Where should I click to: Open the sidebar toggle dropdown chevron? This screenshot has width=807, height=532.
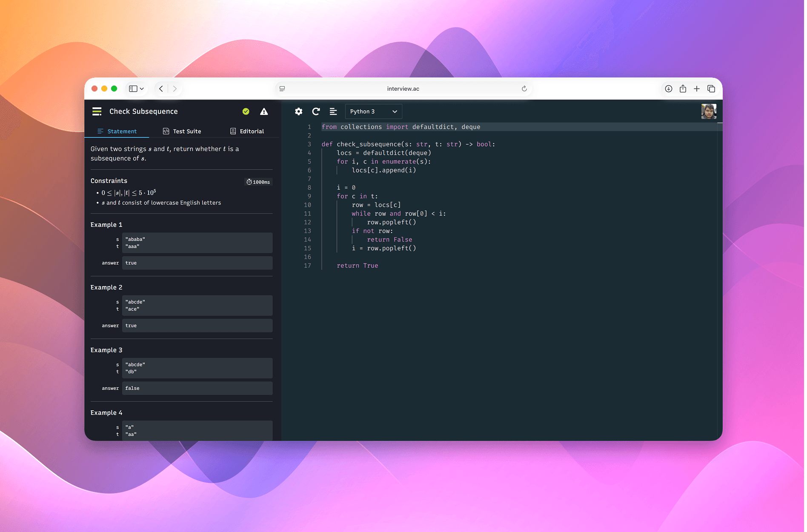point(142,89)
